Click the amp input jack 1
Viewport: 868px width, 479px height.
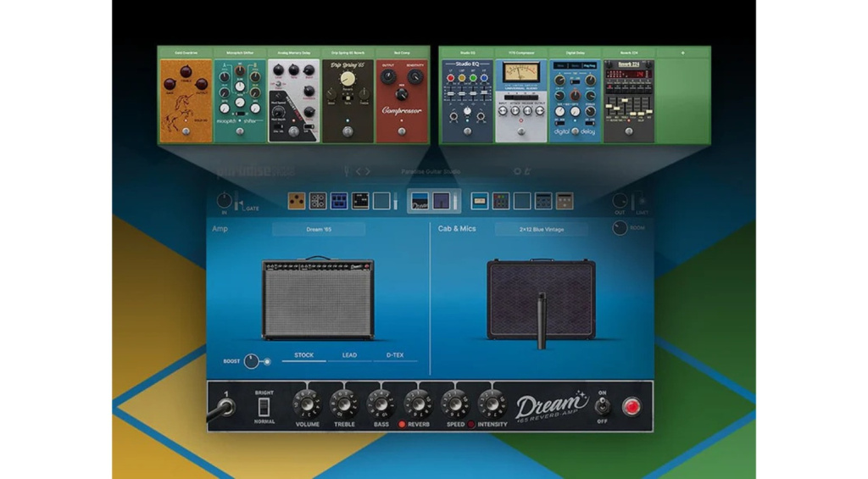tap(225, 408)
